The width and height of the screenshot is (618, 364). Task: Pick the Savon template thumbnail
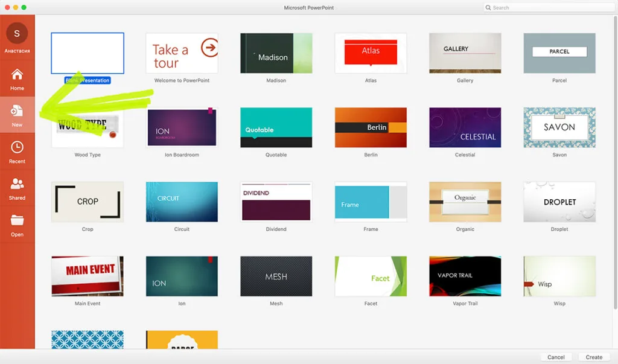pyautogui.click(x=559, y=127)
